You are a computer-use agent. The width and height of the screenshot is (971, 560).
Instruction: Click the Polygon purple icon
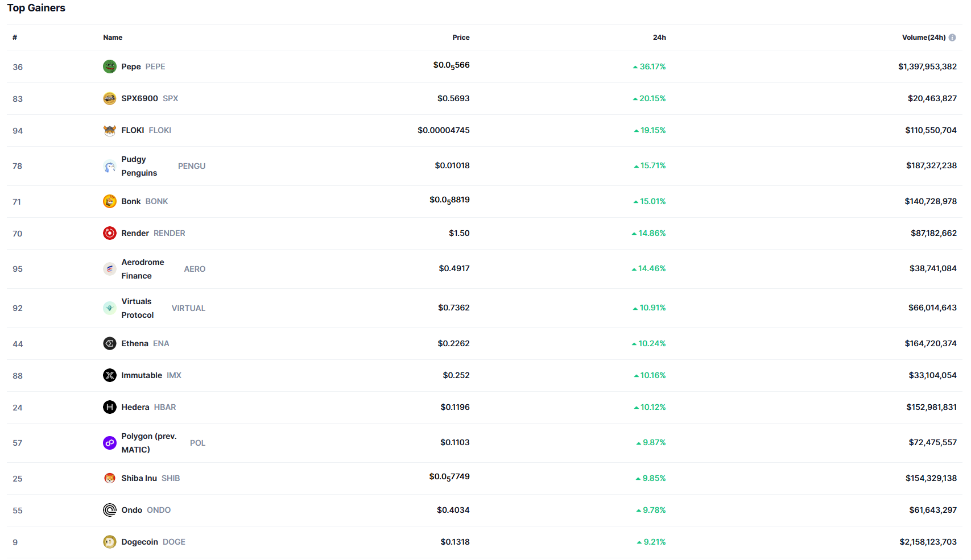pyautogui.click(x=109, y=443)
